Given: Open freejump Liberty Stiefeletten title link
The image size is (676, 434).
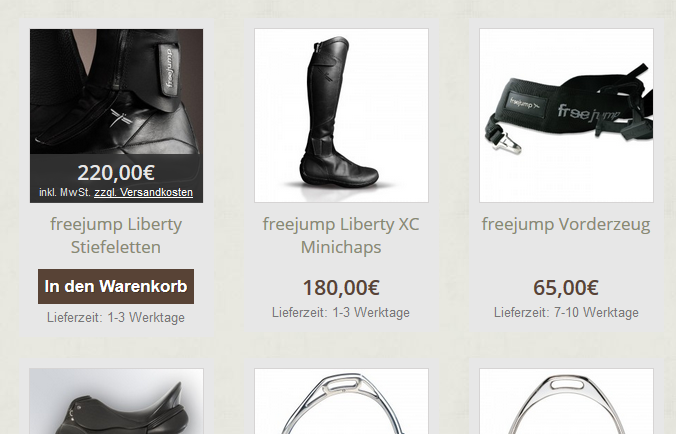Looking at the screenshot, I should (x=116, y=235).
